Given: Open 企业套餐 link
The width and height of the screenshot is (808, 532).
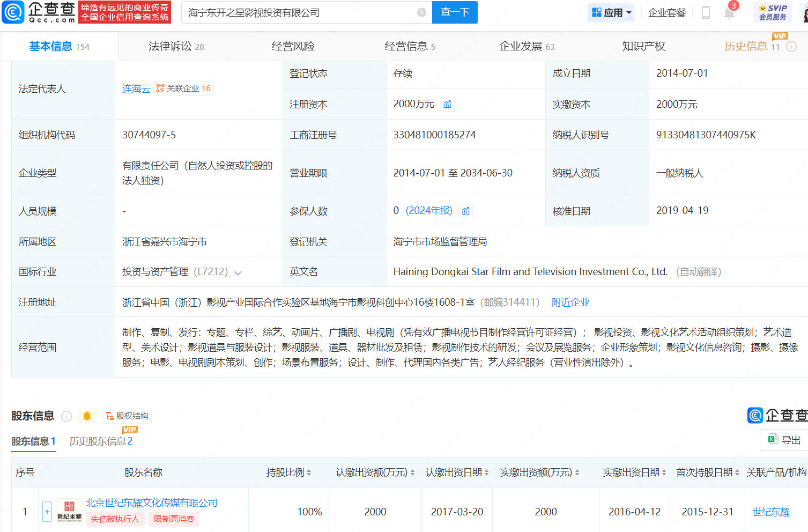Looking at the screenshot, I should 667,12.
